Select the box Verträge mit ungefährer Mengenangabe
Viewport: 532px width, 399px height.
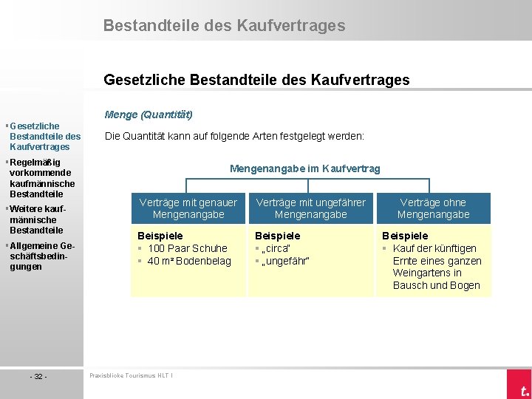coord(311,208)
